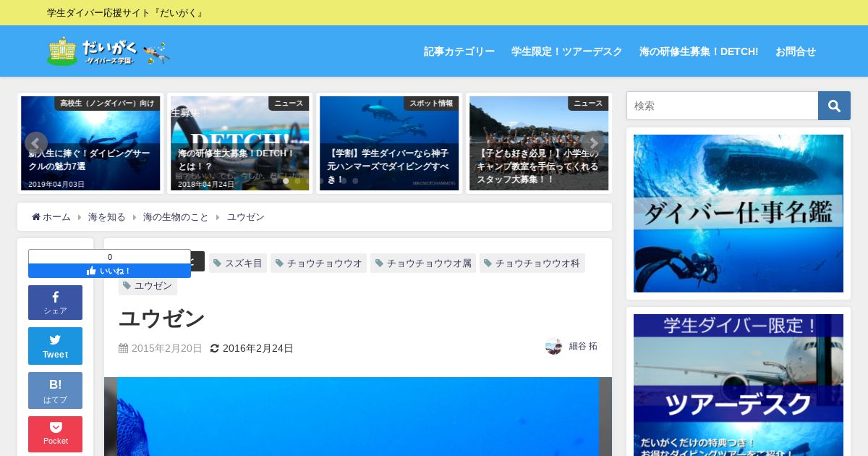This screenshot has height=456, width=868.
Task: Click updated date 2016年2月24日
Action: (x=258, y=348)
